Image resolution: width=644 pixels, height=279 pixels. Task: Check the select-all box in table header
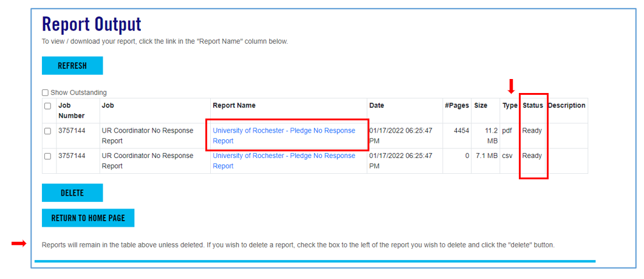click(x=48, y=106)
